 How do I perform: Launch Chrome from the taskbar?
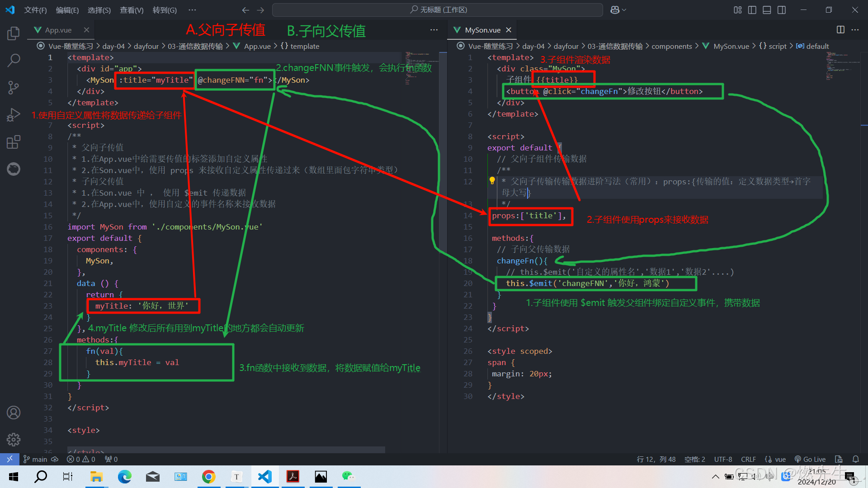point(208,476)
